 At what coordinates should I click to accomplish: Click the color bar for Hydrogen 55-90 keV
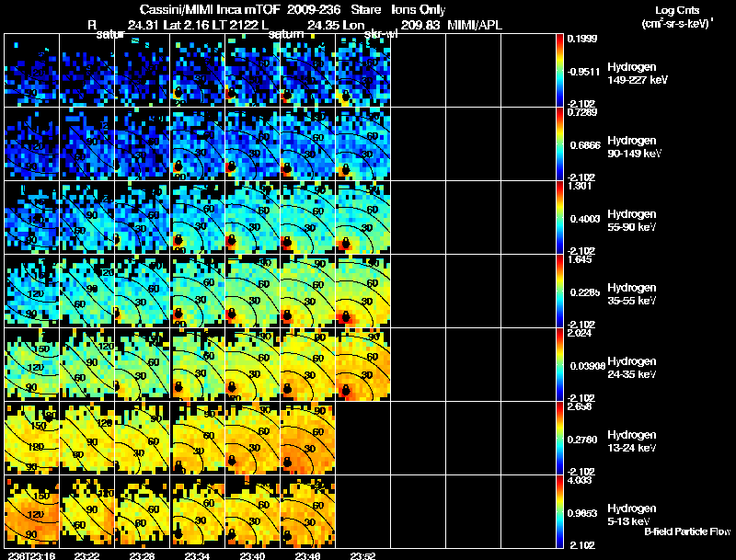[559, 218]
